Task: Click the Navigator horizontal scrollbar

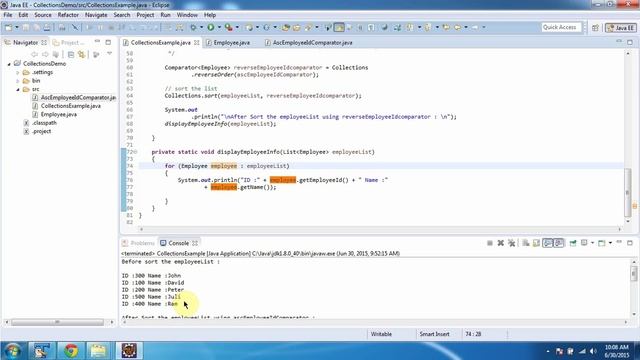Action: pyautogui.click(x=58, y=322)
